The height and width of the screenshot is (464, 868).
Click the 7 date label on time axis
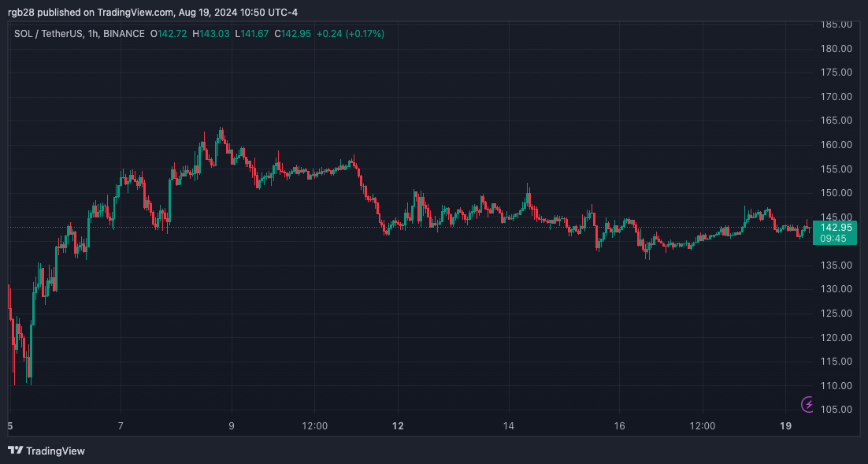(x=121, y=425)
